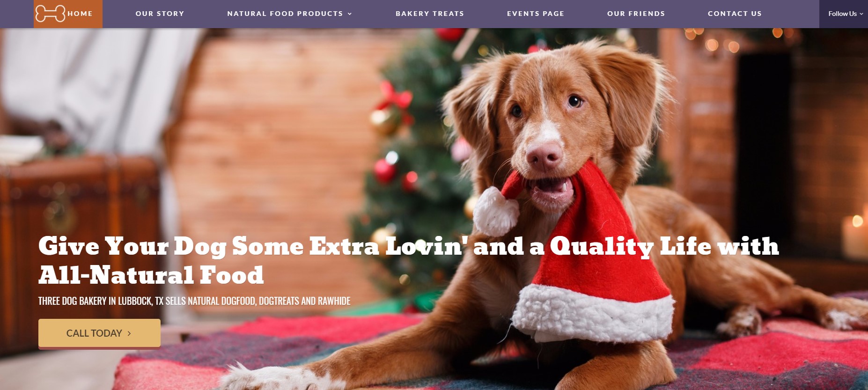Open the Bakery Treats page
868x390 pixels.
(x=430, y=14)
